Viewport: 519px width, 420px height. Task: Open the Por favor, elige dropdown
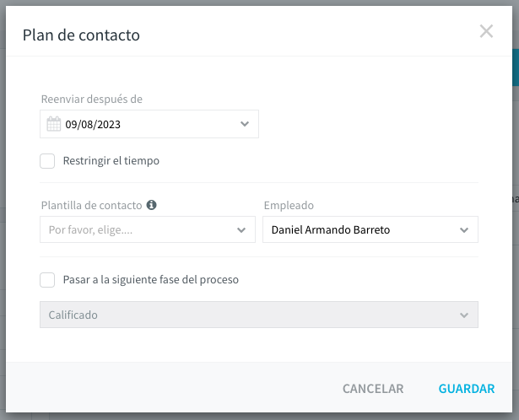click(148, 229)
